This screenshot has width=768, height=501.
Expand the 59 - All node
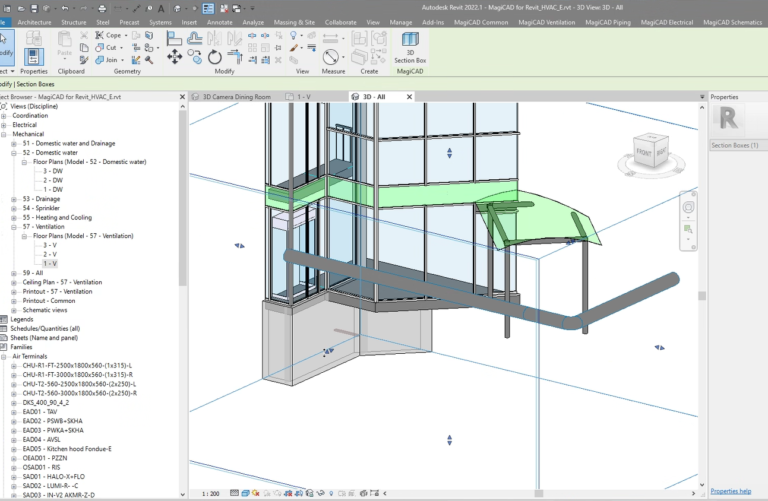tap(14, 273)
